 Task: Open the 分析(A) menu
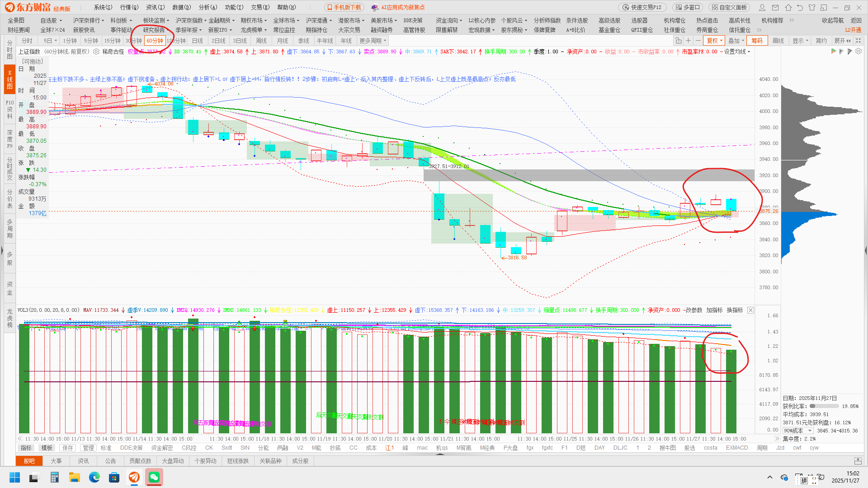(x=208, y=7)
